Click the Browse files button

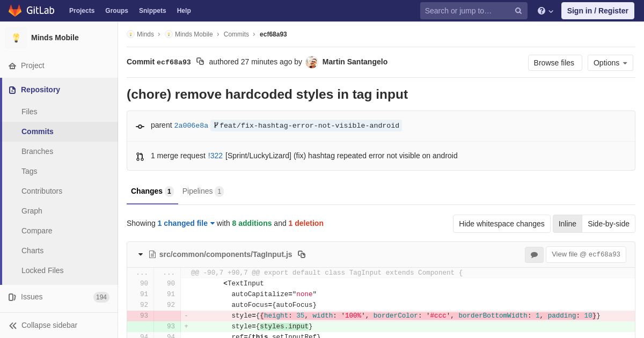554,63
